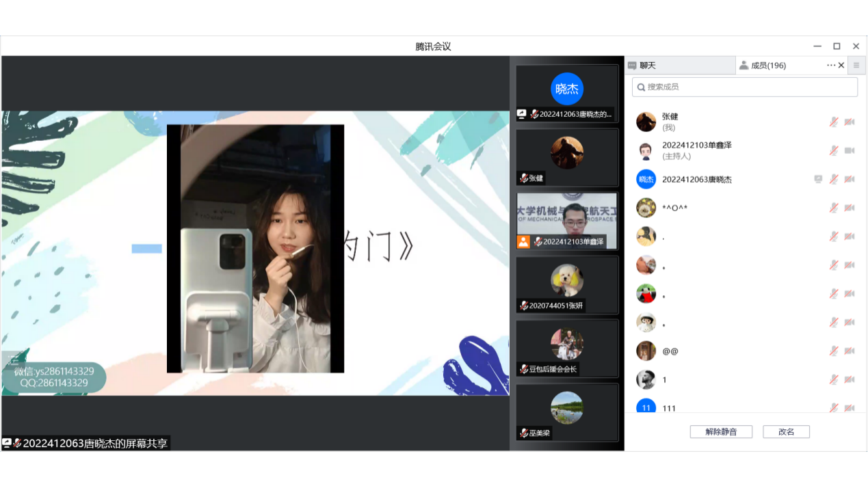868x488 pixels.
Task: Toggle the microphone for member named 1
Action: pos(834,379)
